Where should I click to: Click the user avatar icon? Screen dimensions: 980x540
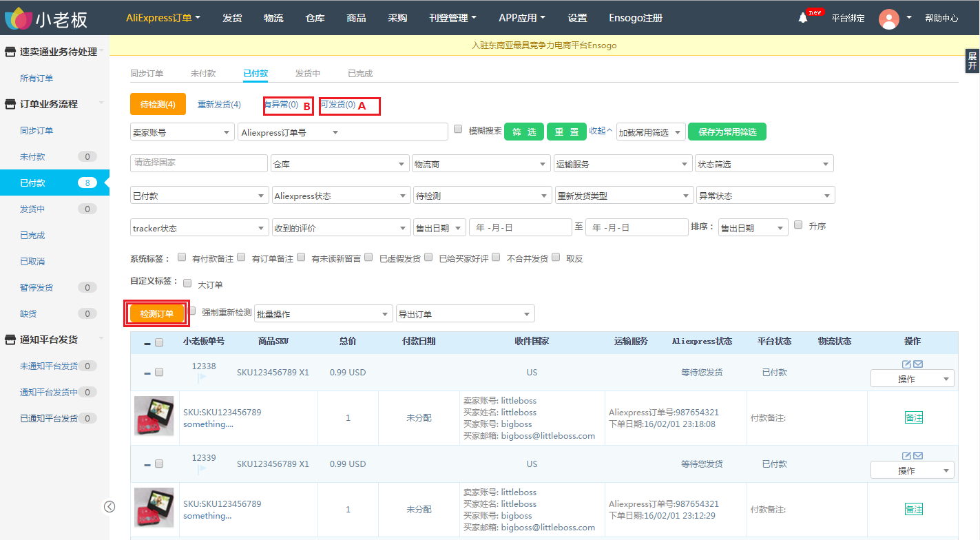click(889, 19)
